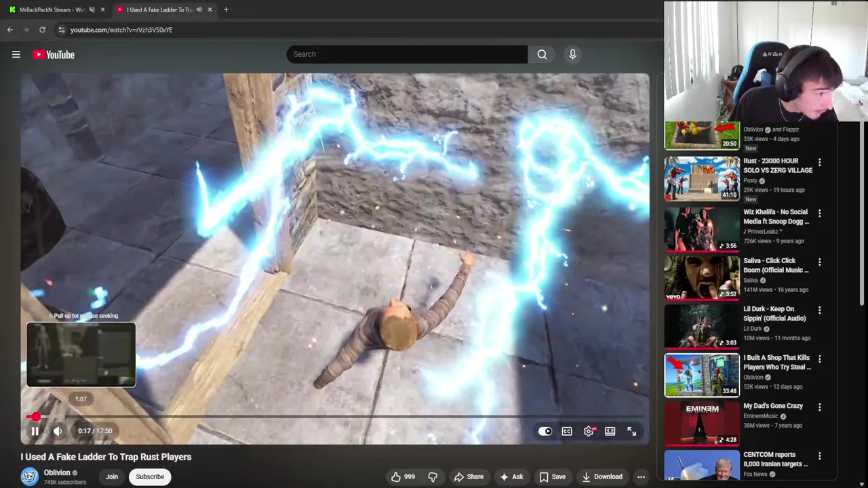The height and width of the screenshot is (488, 868).
Task: Download the video
Action: coord(602,476)
